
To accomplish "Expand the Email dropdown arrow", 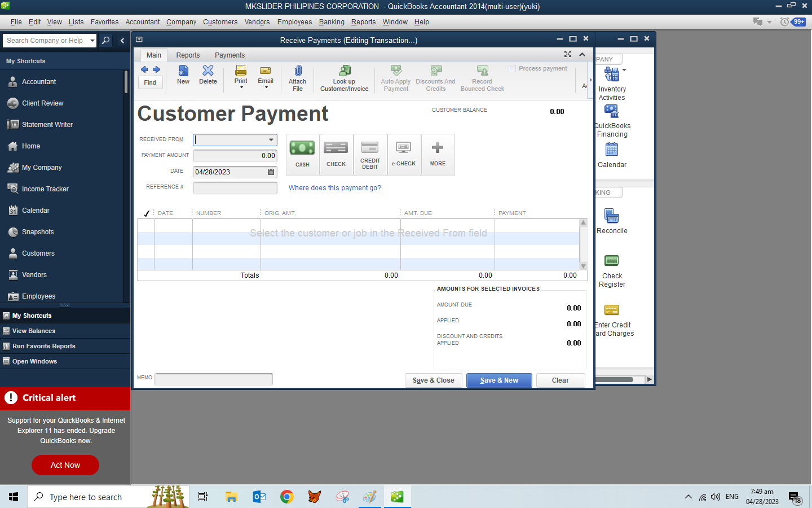I will 266,88.
